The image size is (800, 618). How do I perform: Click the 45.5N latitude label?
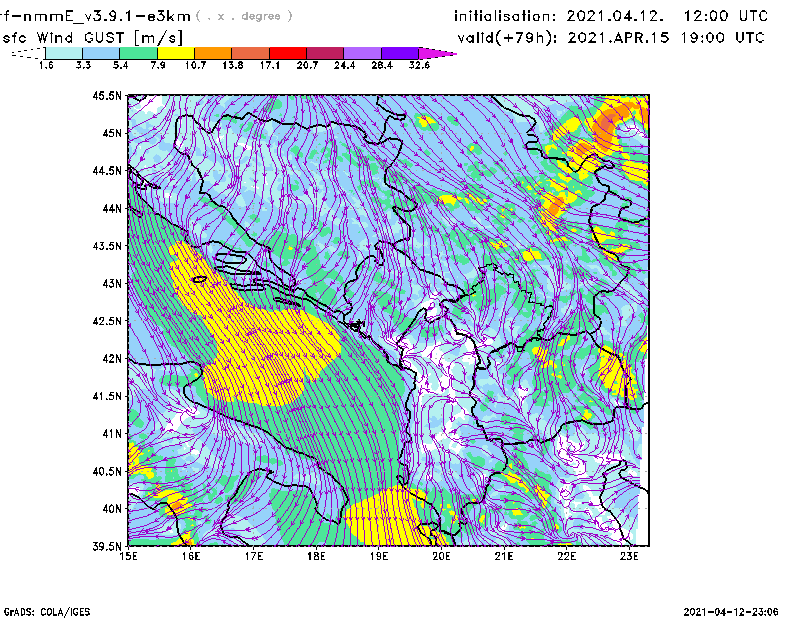(107, 95)
